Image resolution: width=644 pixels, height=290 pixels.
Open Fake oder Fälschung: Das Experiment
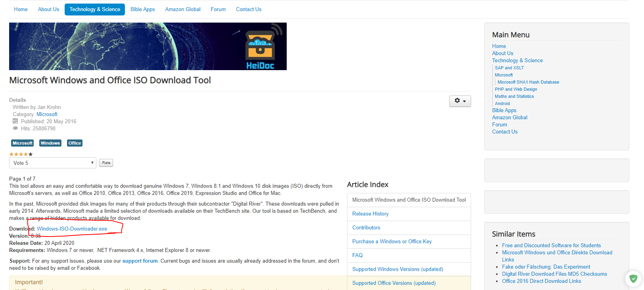tap(546, 267)
